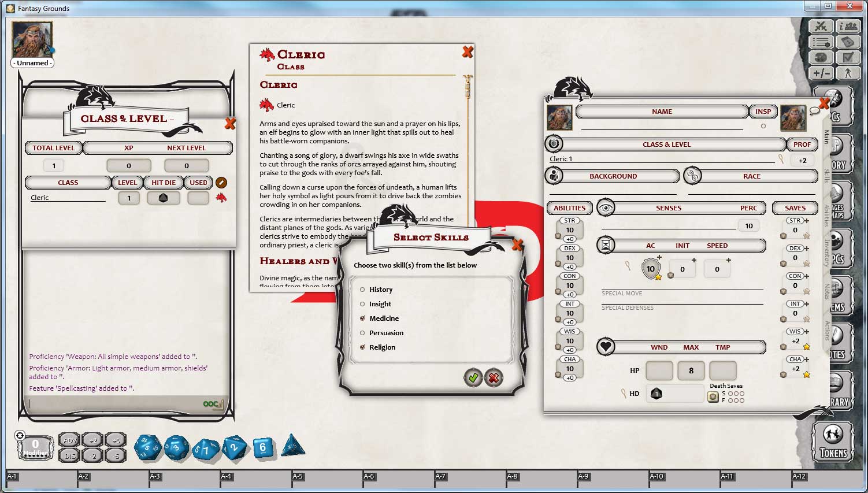Image resolution: width=868 pixels, height=493 pixels.
Task: Roll the blue d20 die in dice tray
Action: (148, 447)
